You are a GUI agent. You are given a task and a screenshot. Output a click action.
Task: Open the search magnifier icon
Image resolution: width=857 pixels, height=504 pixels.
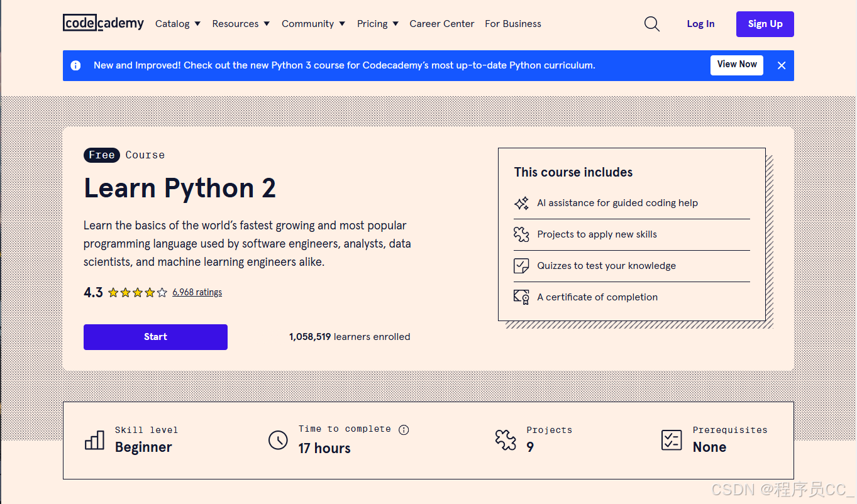coord(652,24)
